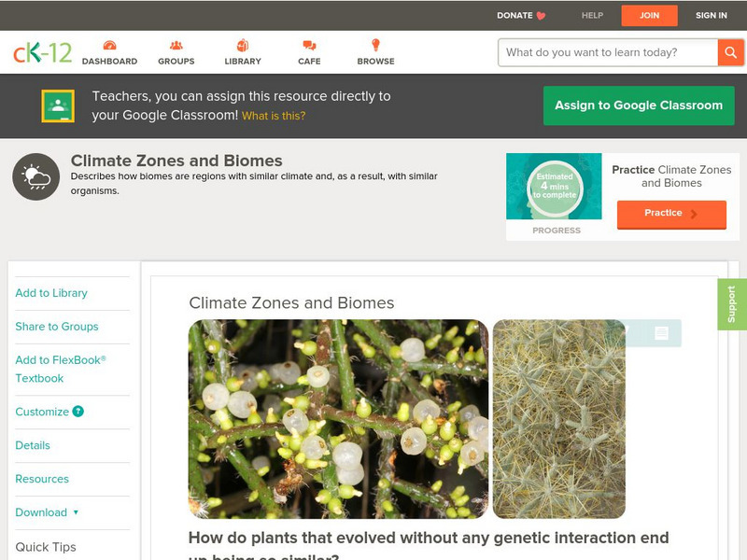
Task: Click the Customize help question mark
Action: click(x=78, y=412)
